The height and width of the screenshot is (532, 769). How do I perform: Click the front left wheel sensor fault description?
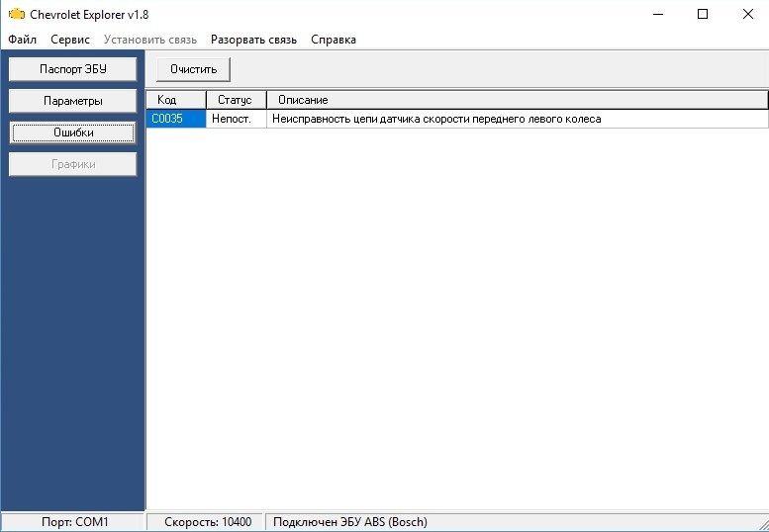436,119
